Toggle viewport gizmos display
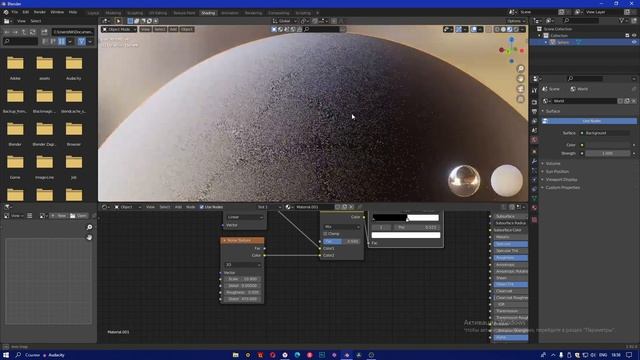This screenshot has height=360, width=640. [x=459, y=29]
